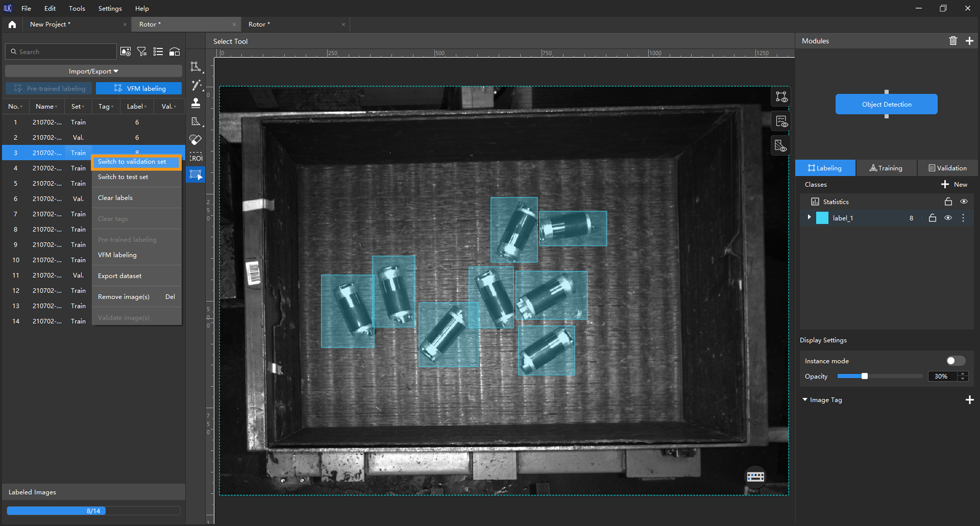
Task: Activate the ROI tool
Action: pos(196,158)
